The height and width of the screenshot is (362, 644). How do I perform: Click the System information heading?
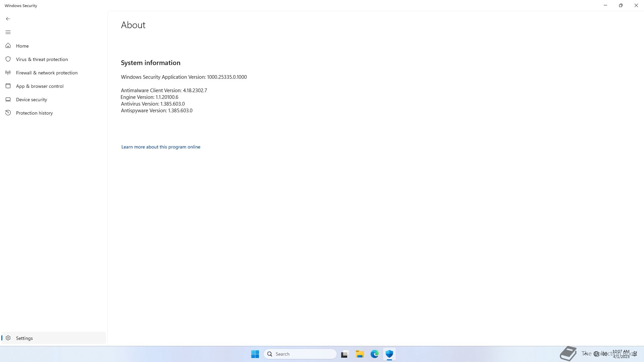coord(151,63)
